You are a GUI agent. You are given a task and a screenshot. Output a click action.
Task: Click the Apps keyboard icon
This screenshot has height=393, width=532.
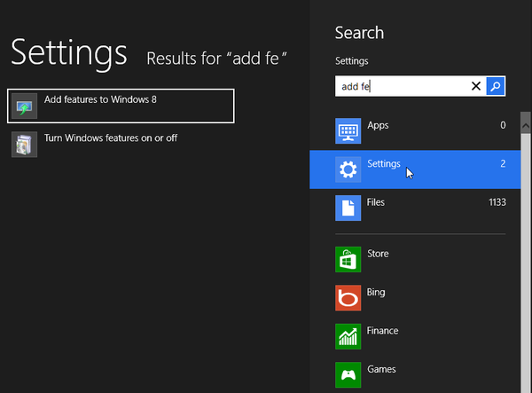(348, 131)
